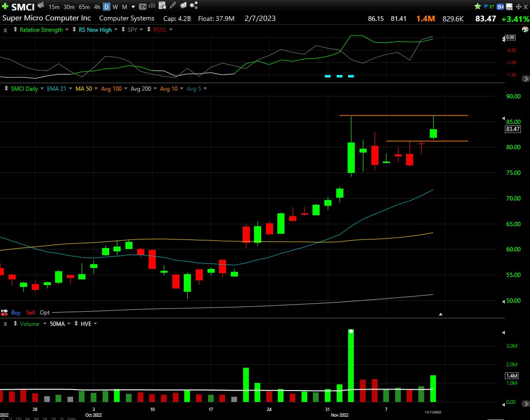Click the Buy link
530x420 pixels.
[x=16, y=313]
